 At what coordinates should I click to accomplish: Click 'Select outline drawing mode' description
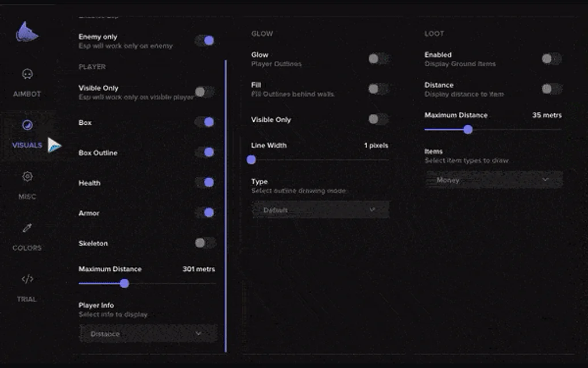(x=299, y=191)
